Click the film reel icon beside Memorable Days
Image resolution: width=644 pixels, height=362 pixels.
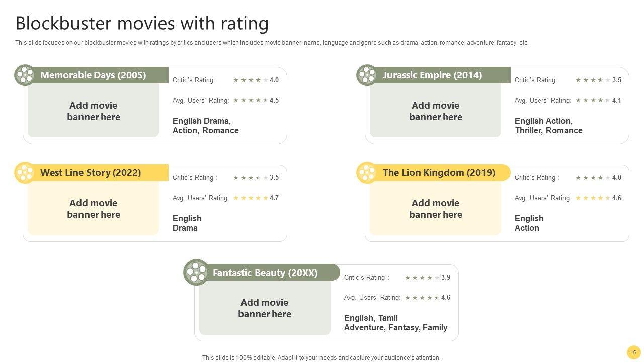[25, 75]
